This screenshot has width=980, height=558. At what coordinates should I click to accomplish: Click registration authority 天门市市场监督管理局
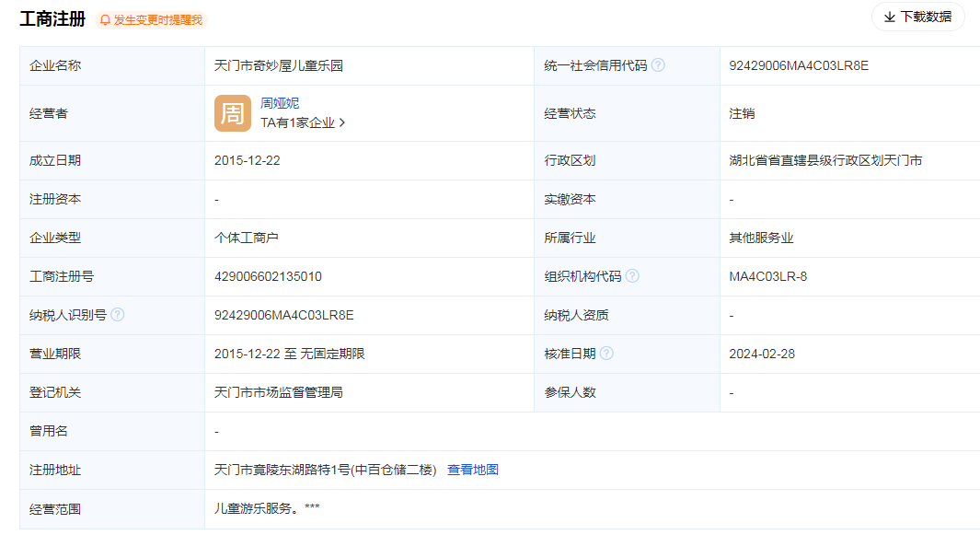click(x=279, y=392)
